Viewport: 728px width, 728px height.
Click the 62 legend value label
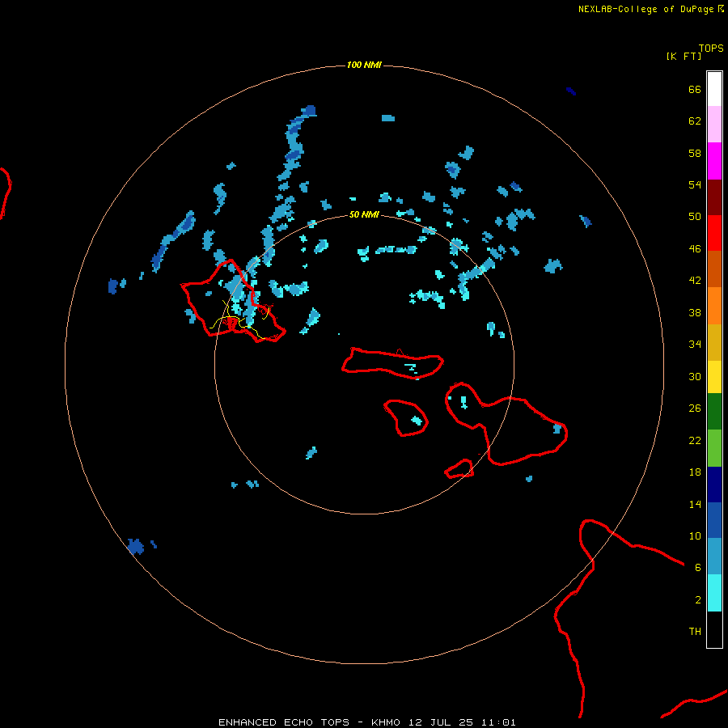pos(695,121)
